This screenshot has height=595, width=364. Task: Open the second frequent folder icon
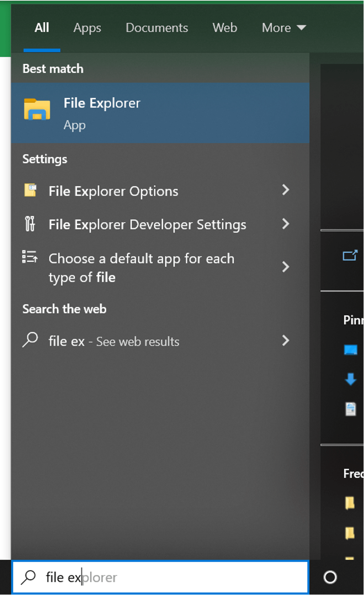(x=350, y=532)
